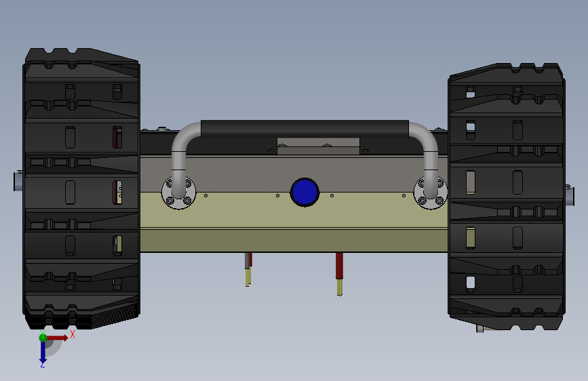The height and width of the screenshot is (381, 588).
Task: Pick the left axle stub beside the wheel
Action: click(x=18, y=180)
